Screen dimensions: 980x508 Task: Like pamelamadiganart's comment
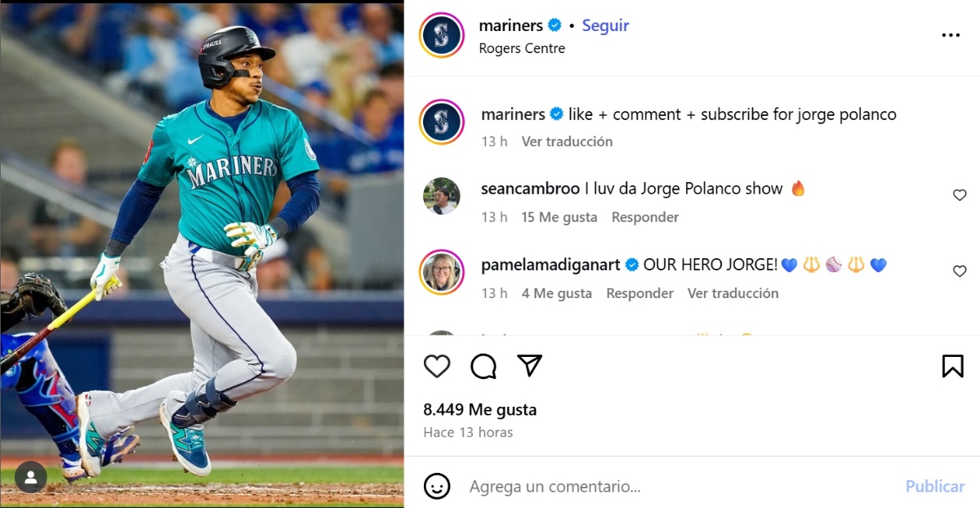point(960,271)
